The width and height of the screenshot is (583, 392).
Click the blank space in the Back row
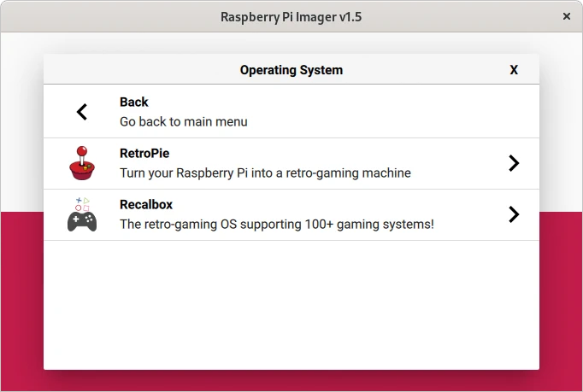pos(385,112)
